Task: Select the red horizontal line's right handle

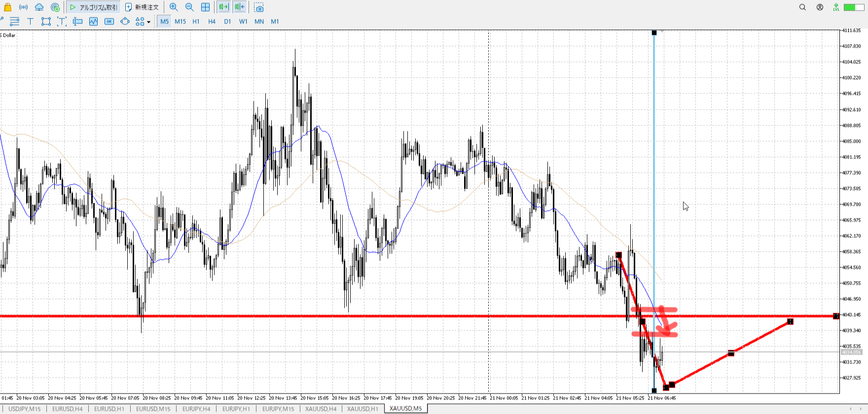Action: tap(836, 316)
